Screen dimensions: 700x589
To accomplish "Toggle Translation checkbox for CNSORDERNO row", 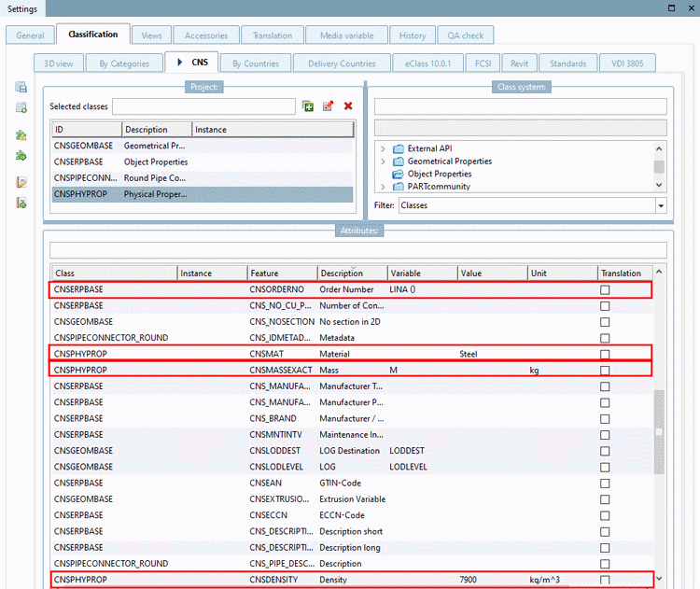I will coord(605,290).
